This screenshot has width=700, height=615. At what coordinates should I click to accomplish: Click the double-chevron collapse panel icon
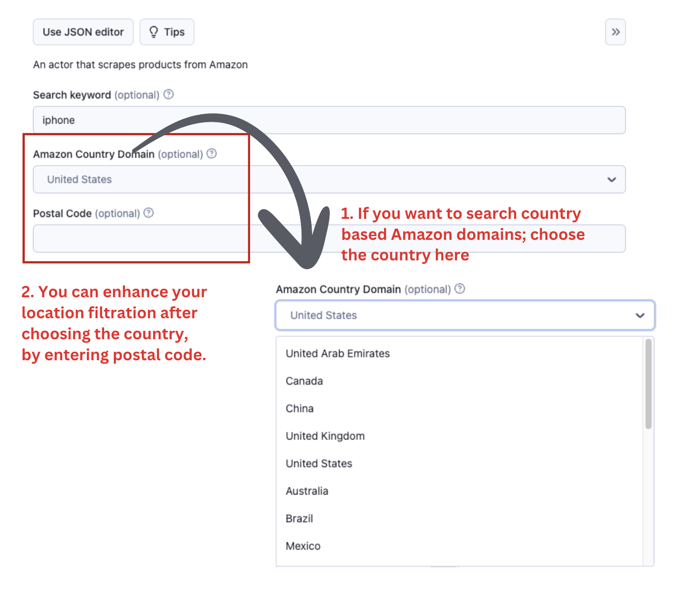pyautogui.click(x=615, y=32)
